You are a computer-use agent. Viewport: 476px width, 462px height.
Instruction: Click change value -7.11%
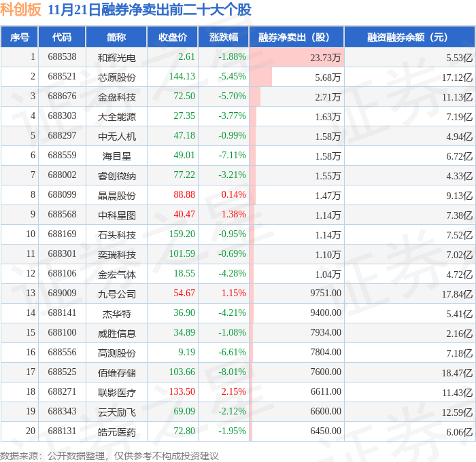(232, 156)
